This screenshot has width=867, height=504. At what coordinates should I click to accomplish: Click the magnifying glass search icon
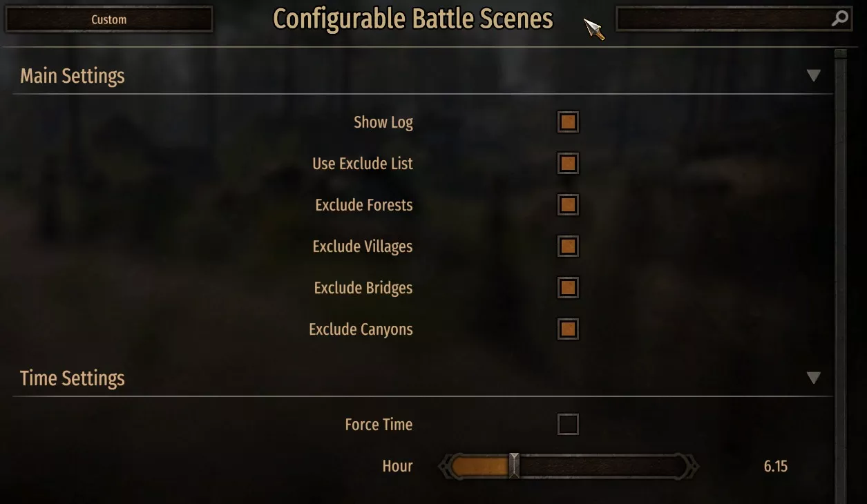[x=839, y=19]
